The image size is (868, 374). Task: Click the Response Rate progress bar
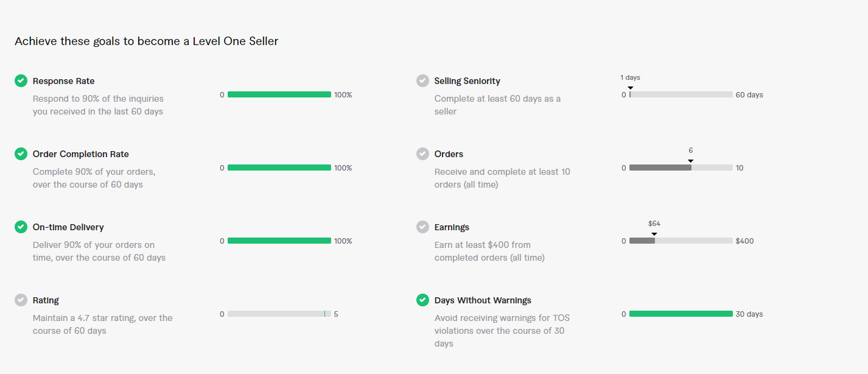tap(279, 95)
